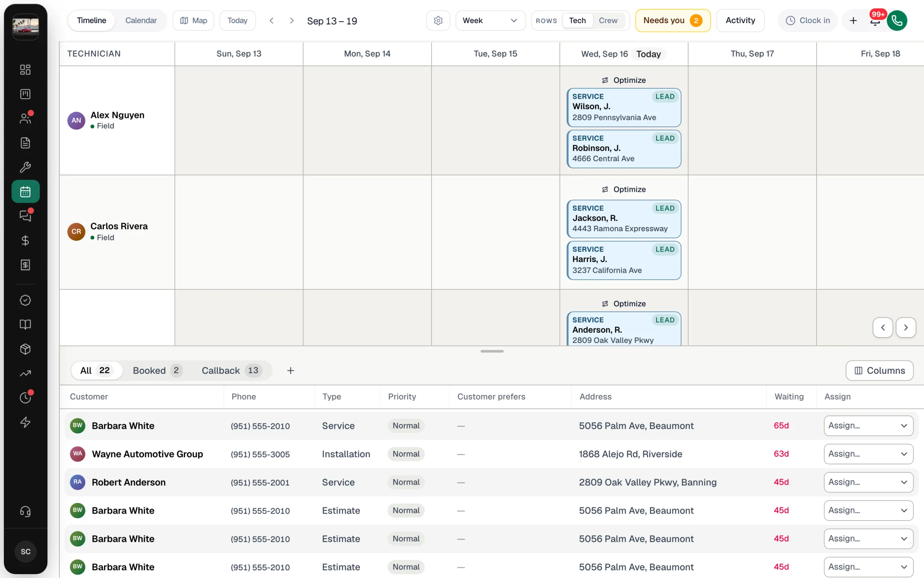The image size is (924, 578).
Task: Open Anderson, R. service job card
Action: point(624,329)
